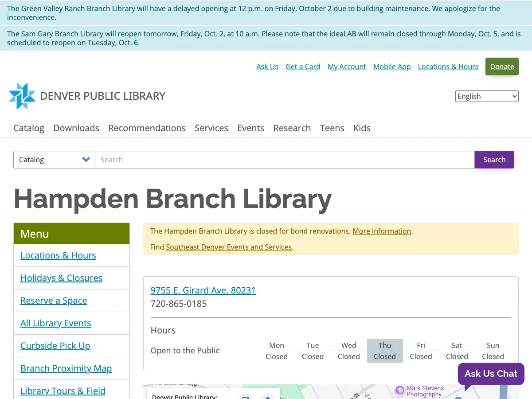Image resolution: width=532 pixels, height=399 pixels.
Task: Open the Recommendations navigation menu
Action: (x=147, y=128)
